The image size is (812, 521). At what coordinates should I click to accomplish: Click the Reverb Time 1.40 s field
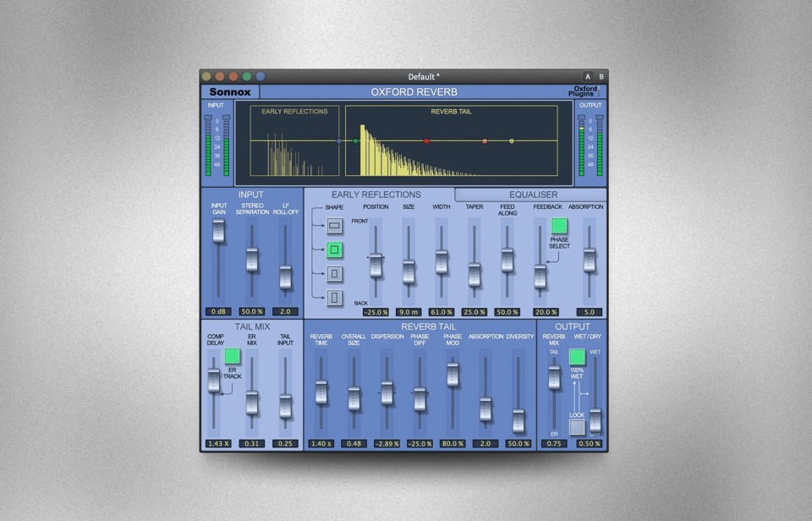click(321, 444)
